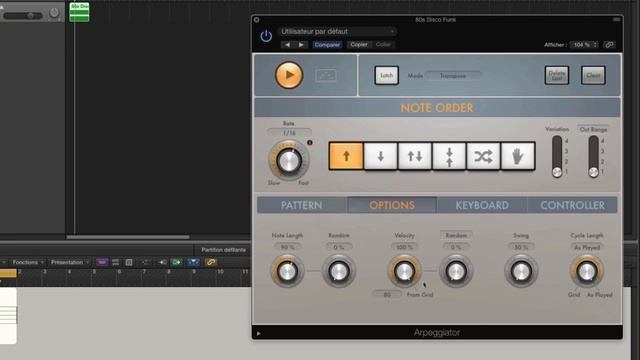The height and width of the screenshot is (360, 640).
Task: Select the Up note order button
Action: click(x=346, y=156)
